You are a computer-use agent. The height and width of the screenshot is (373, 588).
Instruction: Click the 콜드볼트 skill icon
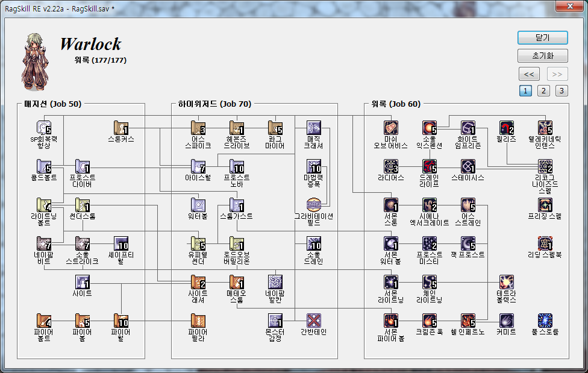(44, 166)
